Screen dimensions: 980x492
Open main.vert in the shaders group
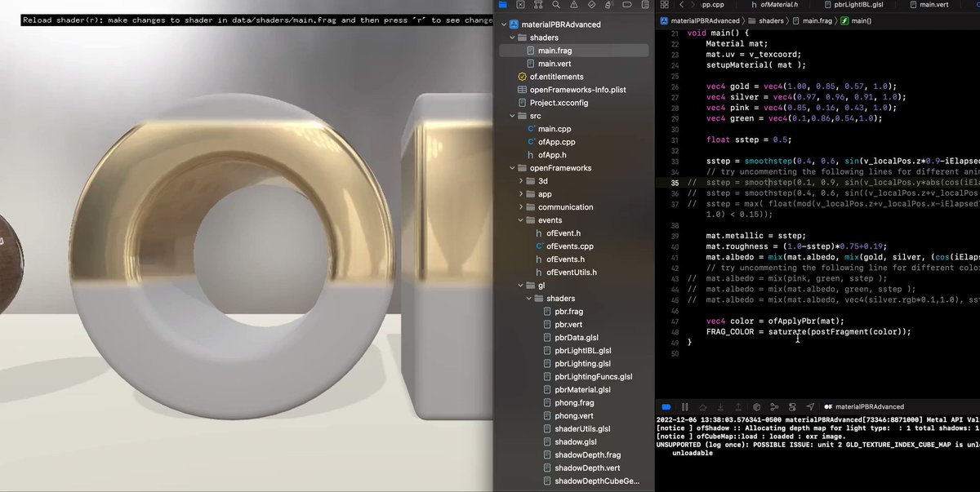coord(555,64)
